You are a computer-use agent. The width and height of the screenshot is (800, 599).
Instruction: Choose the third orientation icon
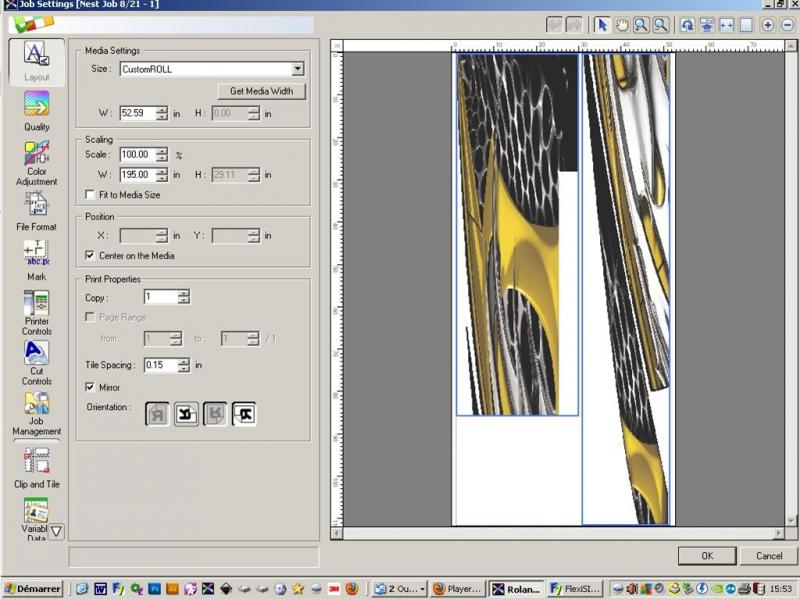pyautogui.click(x=215, y=414)
